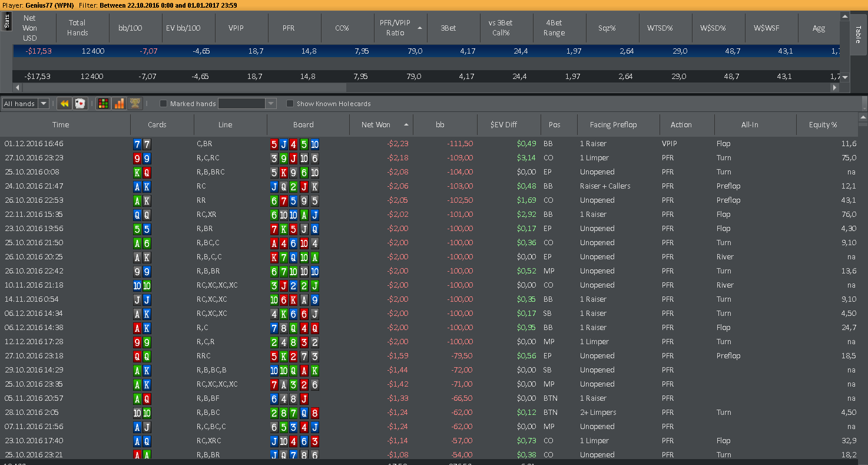Click the EV bb/100 stats header

click(x=183, y=28)
